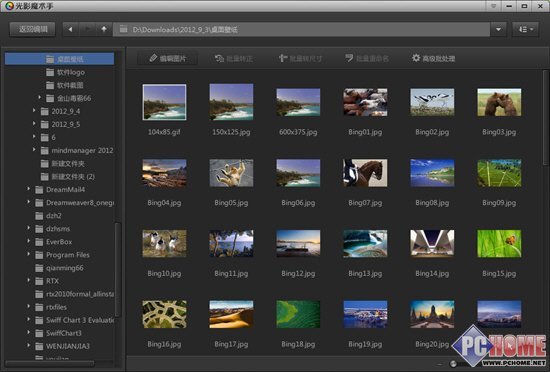Click the folder icon of 新建文件夹 (2)
Image resolution: width=550 pixels, height=372 pixels.
[x=45, y=176]
